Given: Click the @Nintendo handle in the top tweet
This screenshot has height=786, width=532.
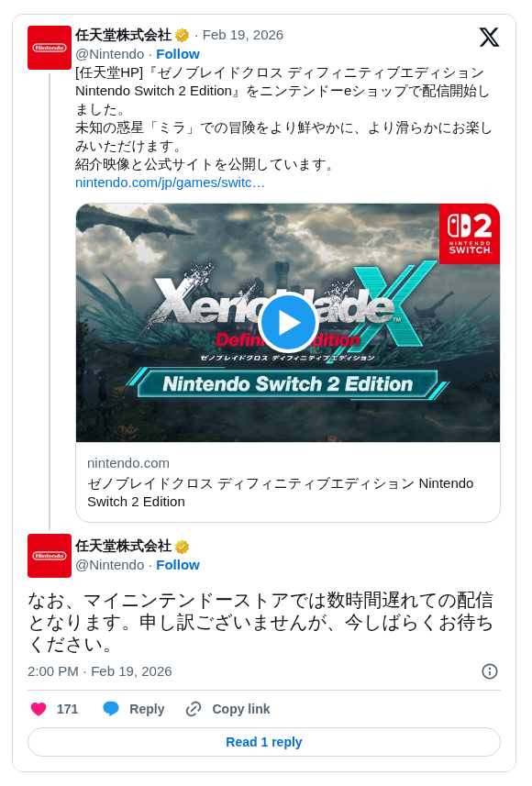Looking at the screenshot, I should 110,53.
